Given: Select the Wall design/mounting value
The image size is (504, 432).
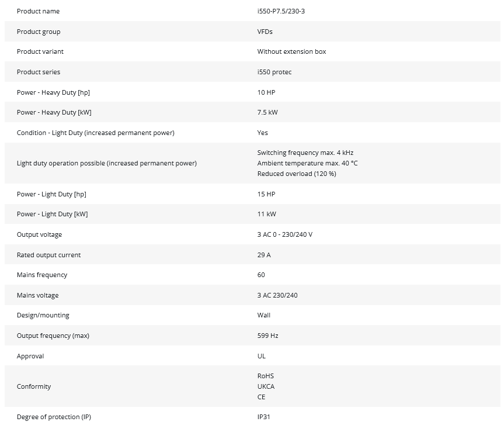Looking at the screenshot, I should [264, 315].
